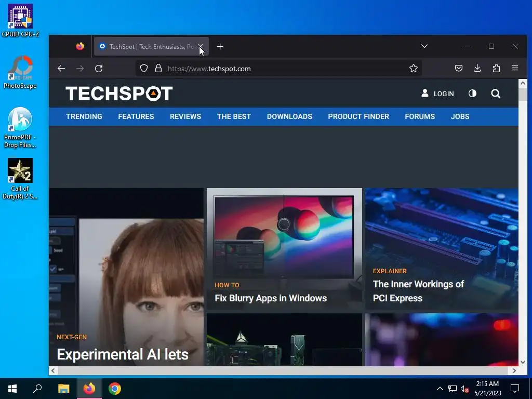Click the Firefox View icon in tab bar

coord(80,46)
